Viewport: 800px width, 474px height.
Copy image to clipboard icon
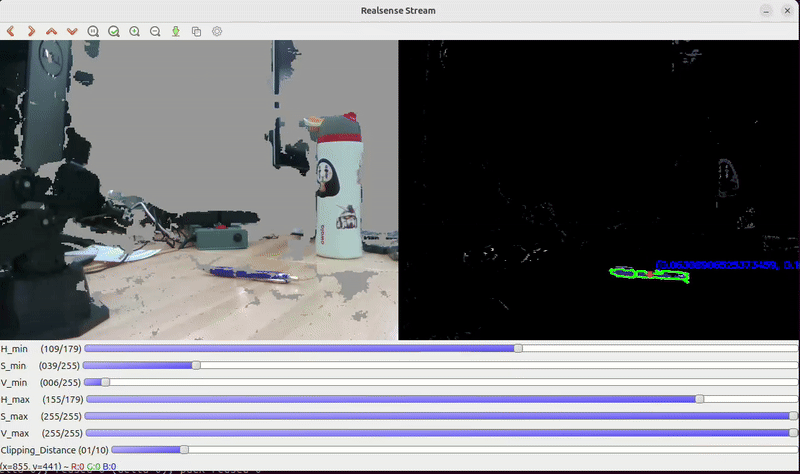pos(196,31)
